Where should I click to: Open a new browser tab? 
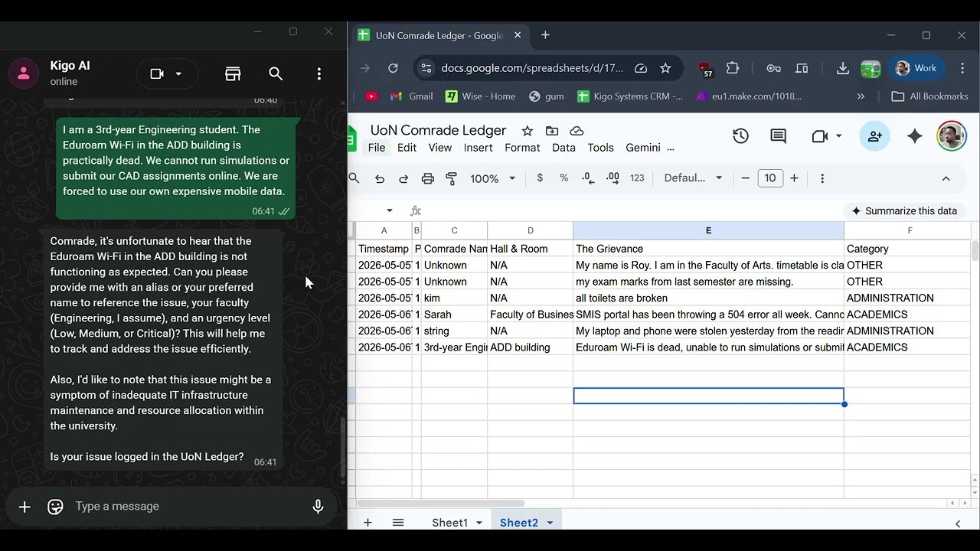tap(545, 35)
